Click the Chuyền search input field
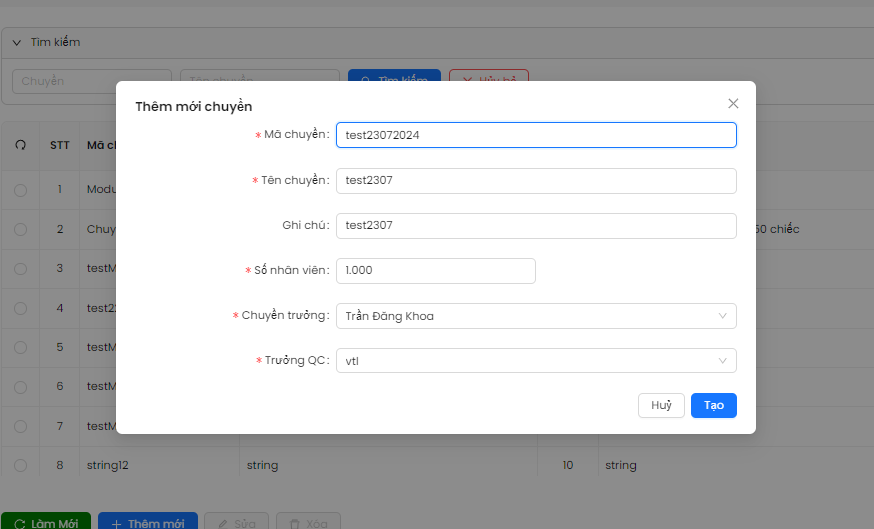 92,81
